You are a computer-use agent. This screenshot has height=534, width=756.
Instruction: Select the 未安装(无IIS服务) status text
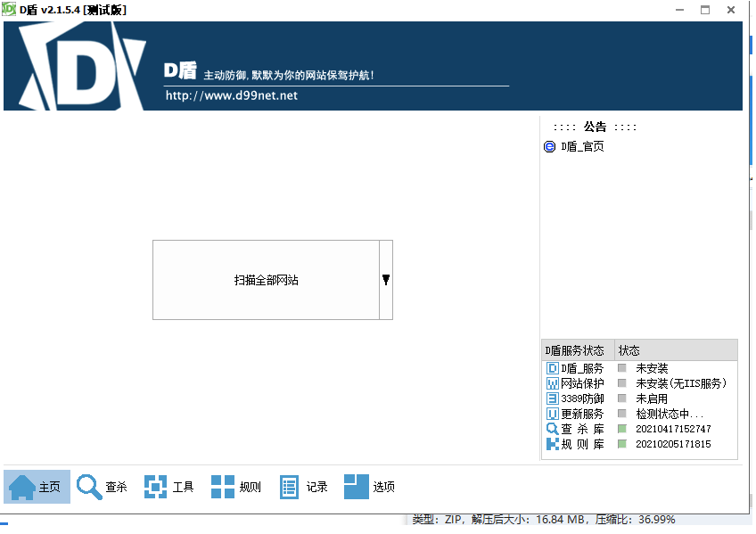pyautogui.click(x=682, y=384)
